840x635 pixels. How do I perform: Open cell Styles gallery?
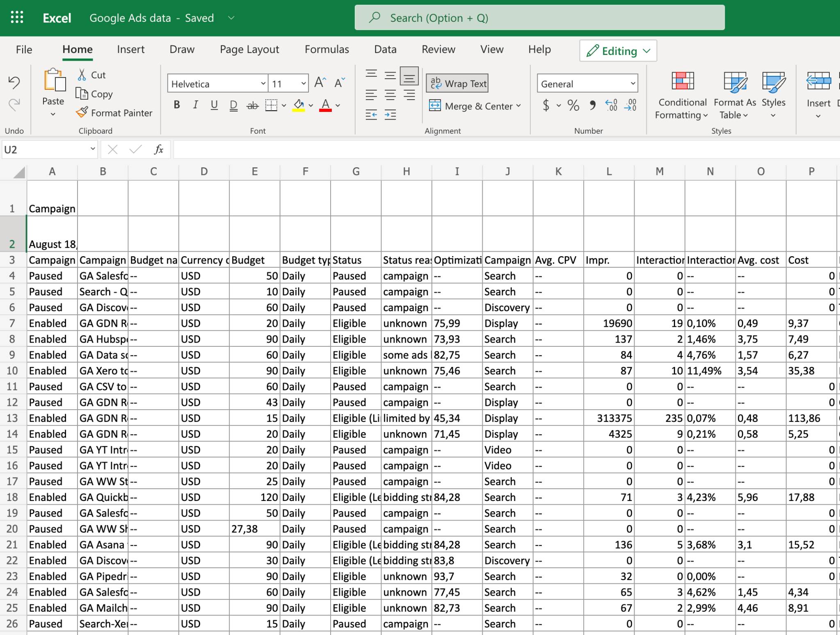[774, 96]
